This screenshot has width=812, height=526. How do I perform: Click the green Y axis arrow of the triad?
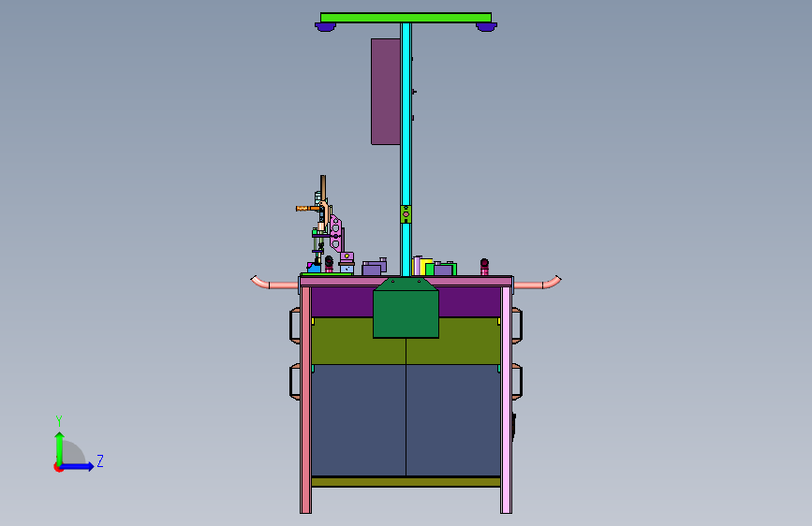60,448
